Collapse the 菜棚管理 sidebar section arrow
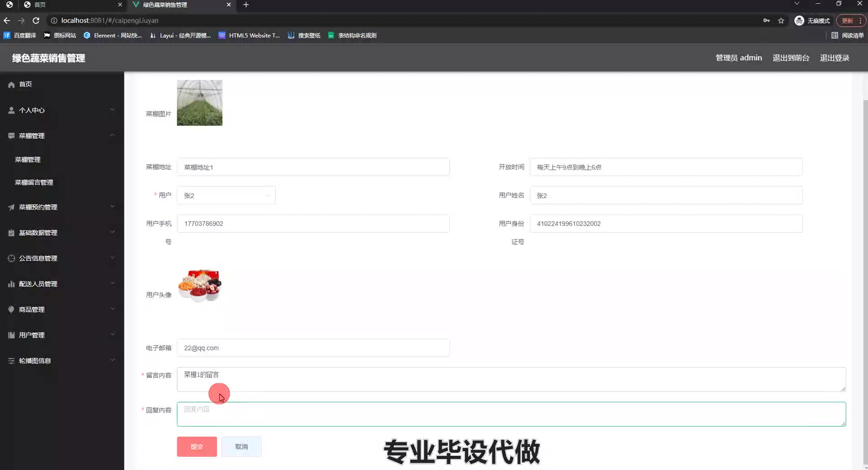The width and height of the screenshot is (868, 470). coord(112,135)
